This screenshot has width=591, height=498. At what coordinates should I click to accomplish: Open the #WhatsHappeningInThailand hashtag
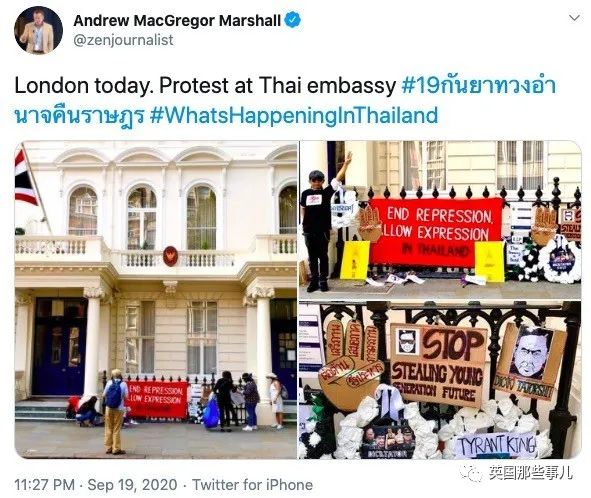[x=294, y=115]
